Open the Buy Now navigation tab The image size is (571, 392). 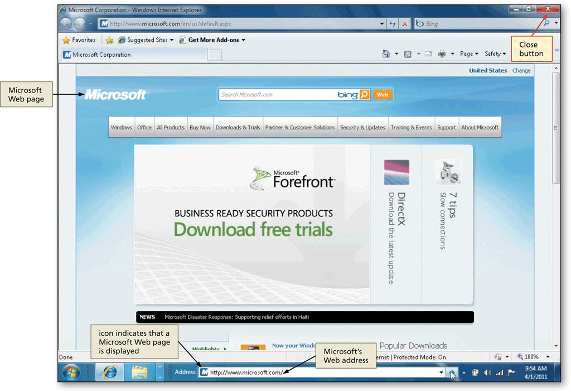point(200,128)
